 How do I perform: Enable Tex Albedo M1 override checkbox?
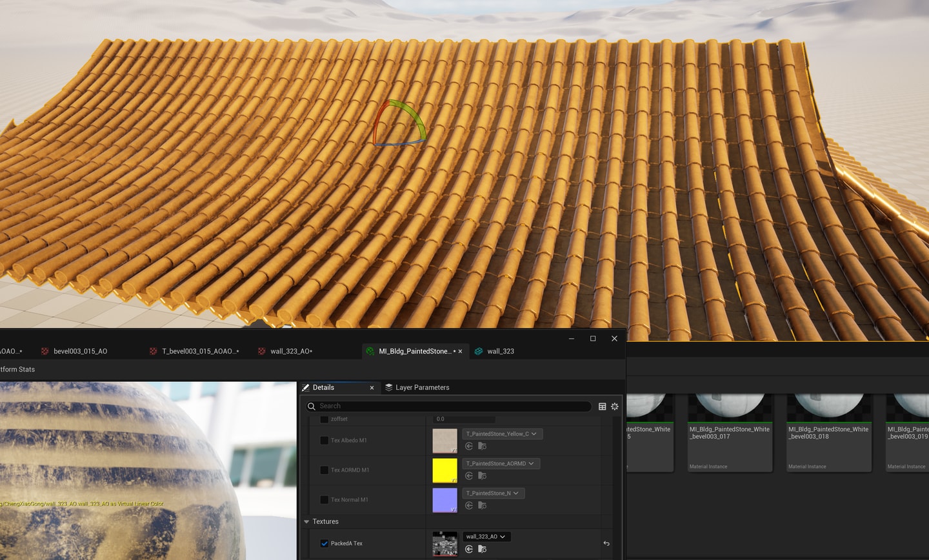325,441
